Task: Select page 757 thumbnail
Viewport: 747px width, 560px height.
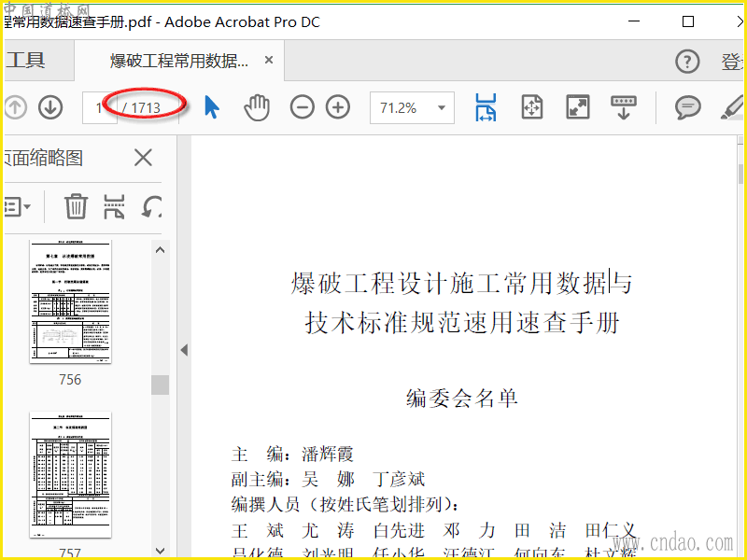Action: [x=71, y=475]
